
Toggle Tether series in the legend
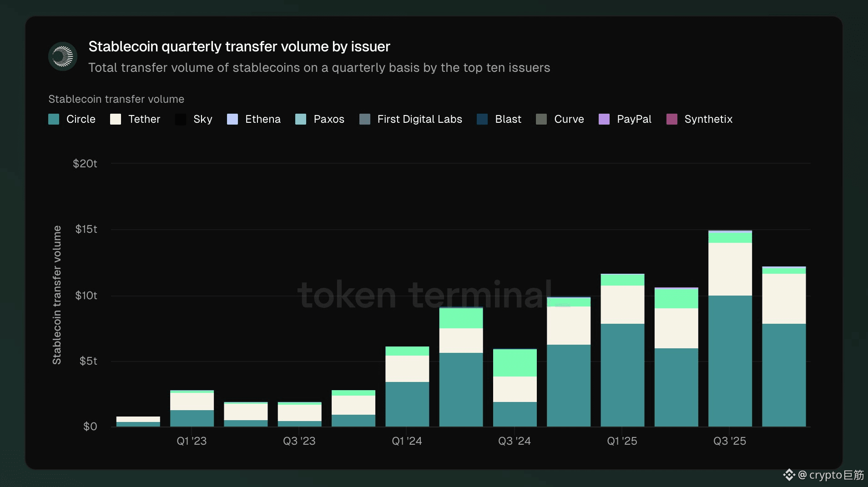135,119
